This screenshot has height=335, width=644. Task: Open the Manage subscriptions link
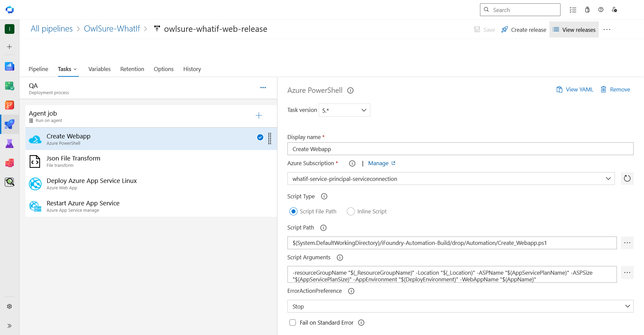(382, 163)
